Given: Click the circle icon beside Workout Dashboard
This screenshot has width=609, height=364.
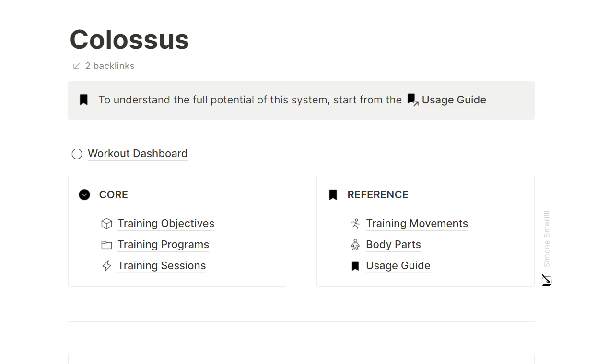Looking at the screenshot, I should [x=77, y=154].
